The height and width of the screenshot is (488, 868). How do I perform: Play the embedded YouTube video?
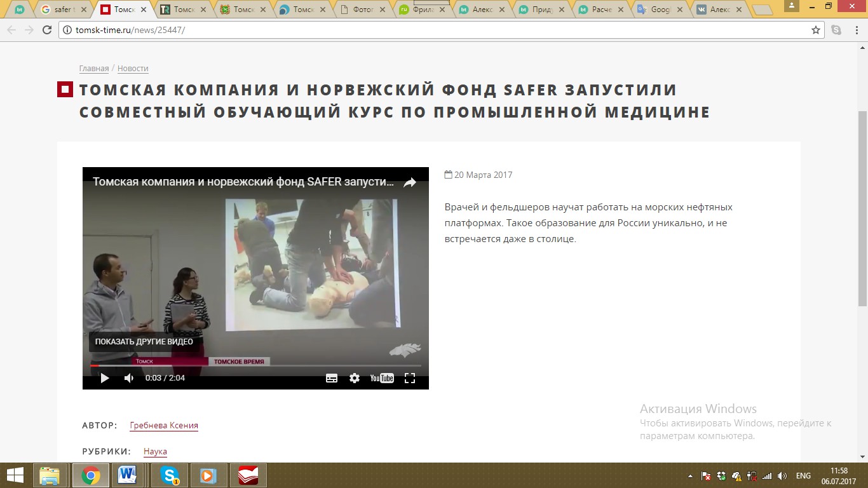point(105,378)
